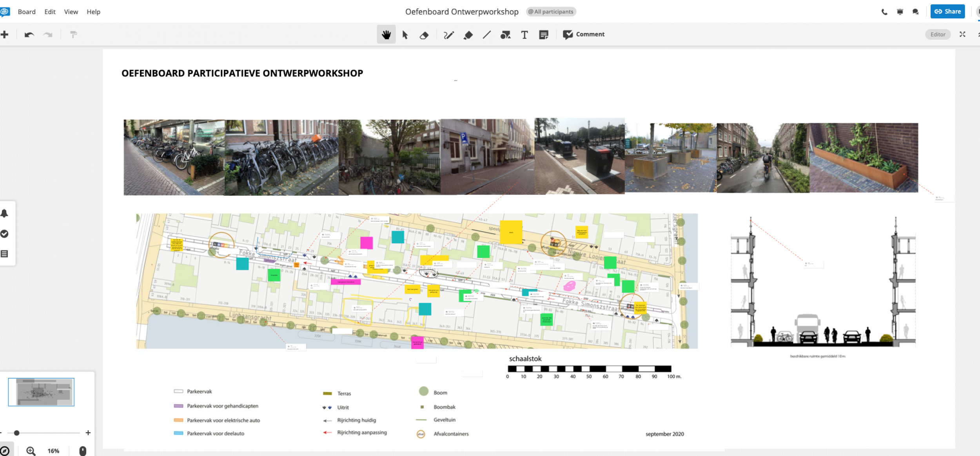Click the magnifier zoom icon
980x456 pixels.
click(31, 451)
